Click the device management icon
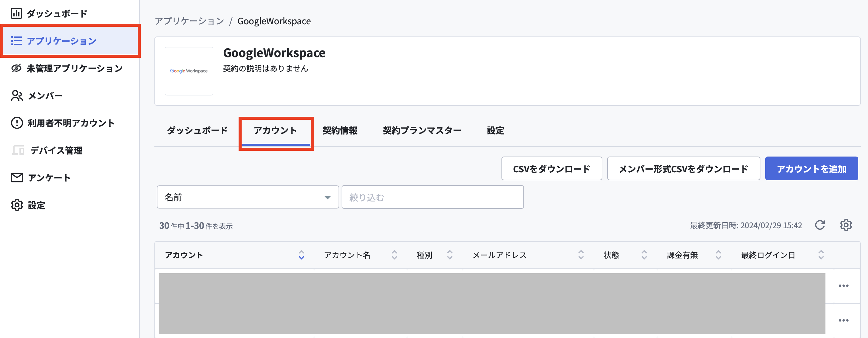This screenshot has width=868, height=338. point(18,150)
